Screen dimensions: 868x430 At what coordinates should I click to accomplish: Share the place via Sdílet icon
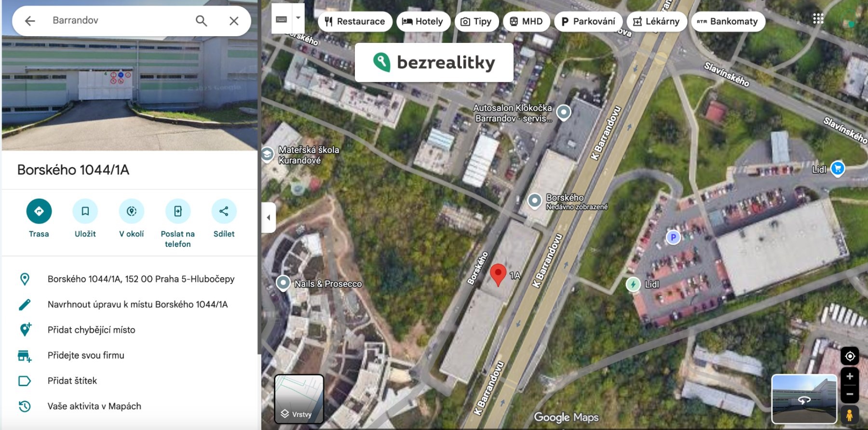[x=224, y=211]
